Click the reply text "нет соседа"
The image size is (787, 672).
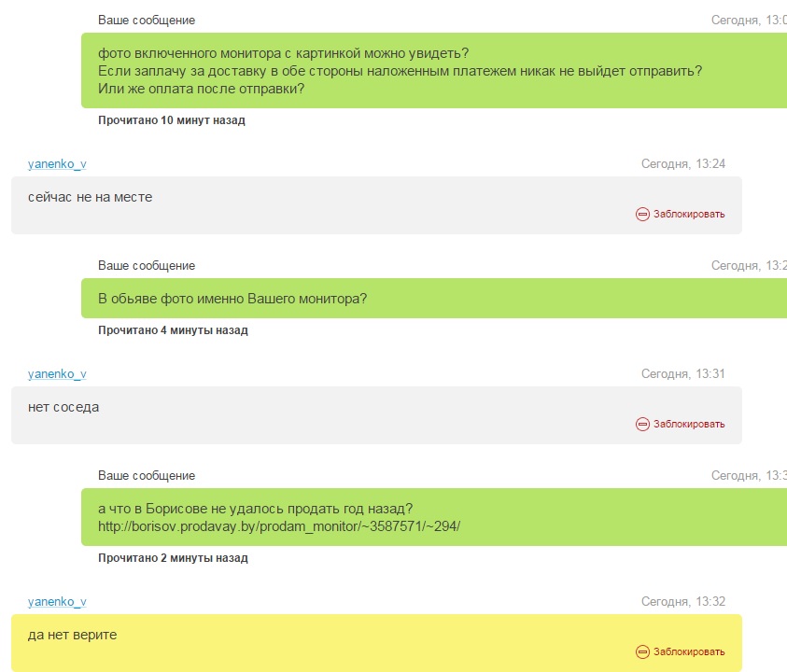tap(63, 407)
